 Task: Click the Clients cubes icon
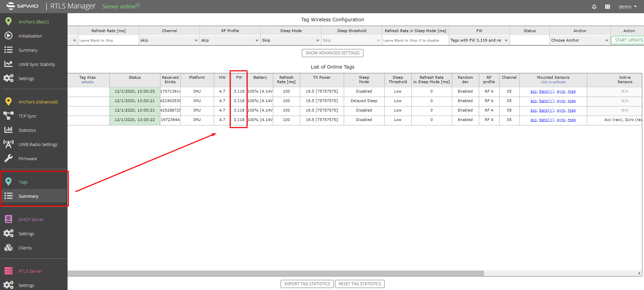tap(8, 247)
